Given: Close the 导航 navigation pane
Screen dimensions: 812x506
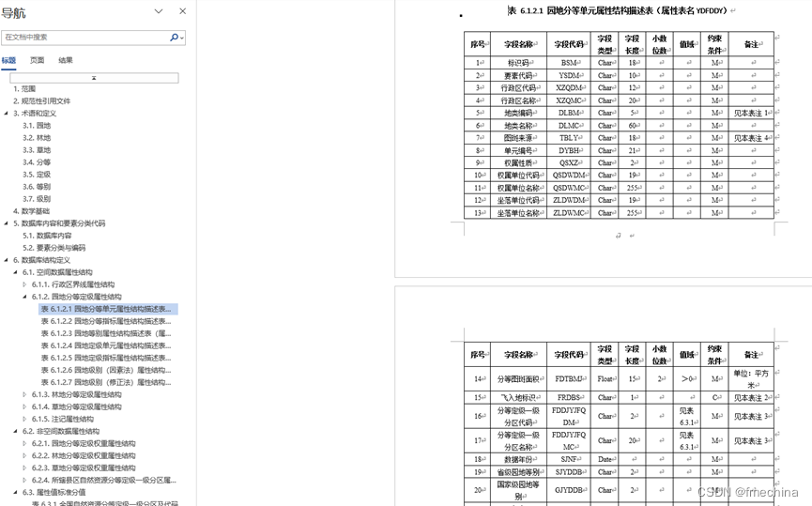Looking at the screenshot, I should pyautogui.click(x=182, y=11).
